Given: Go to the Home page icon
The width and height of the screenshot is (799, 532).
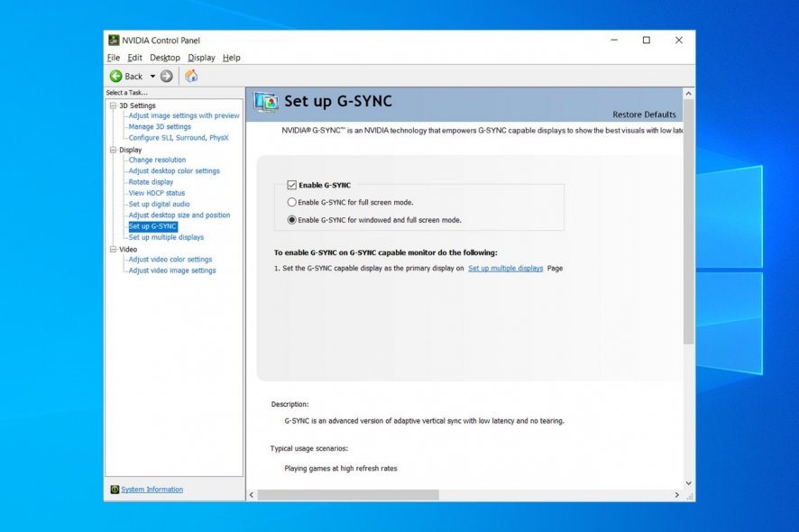Looking at the screenshot, I should click(x=191, y=76).
